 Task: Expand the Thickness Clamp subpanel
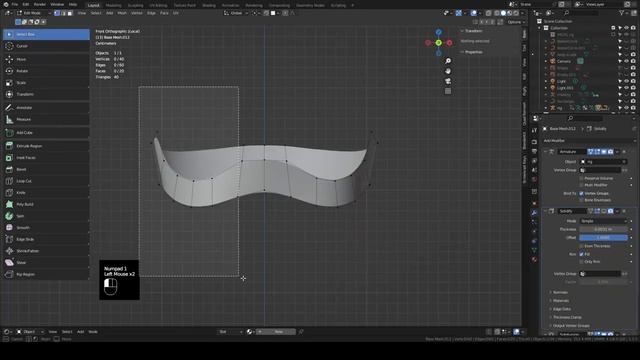click(x=567, y=317)
